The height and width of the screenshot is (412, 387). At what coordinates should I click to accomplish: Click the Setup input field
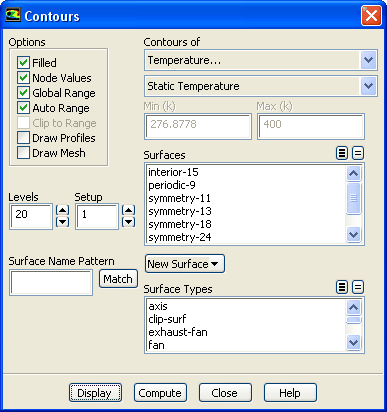coord(97,216)
